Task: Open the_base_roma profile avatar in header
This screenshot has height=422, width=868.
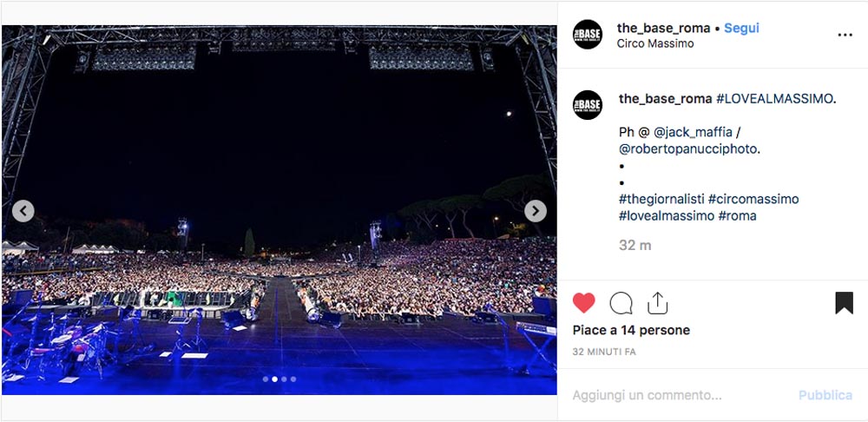Action: (588, 35)
